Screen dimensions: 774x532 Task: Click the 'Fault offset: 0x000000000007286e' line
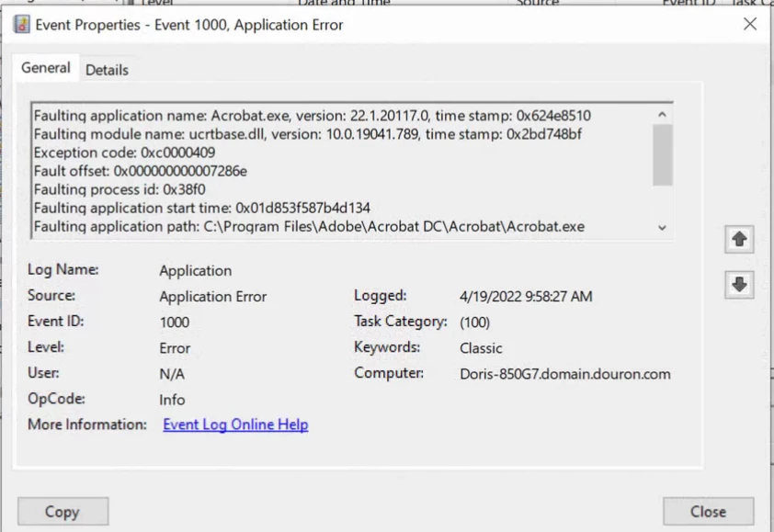141,171
